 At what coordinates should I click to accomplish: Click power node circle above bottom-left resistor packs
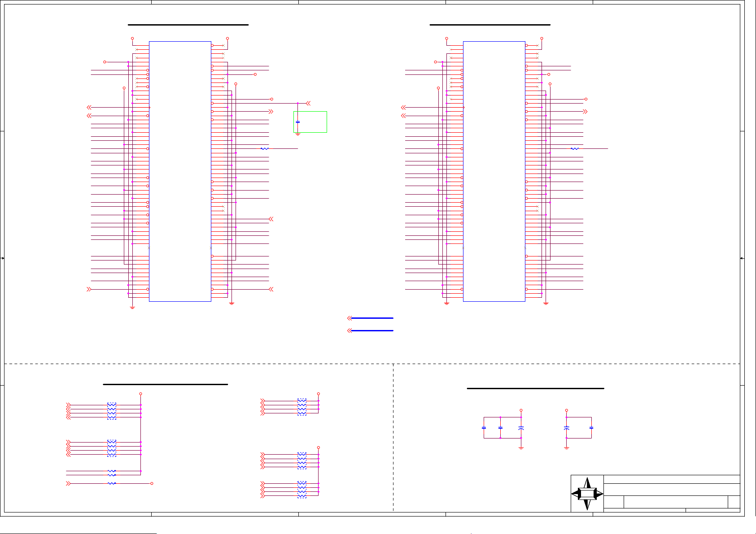pos(140,394)
